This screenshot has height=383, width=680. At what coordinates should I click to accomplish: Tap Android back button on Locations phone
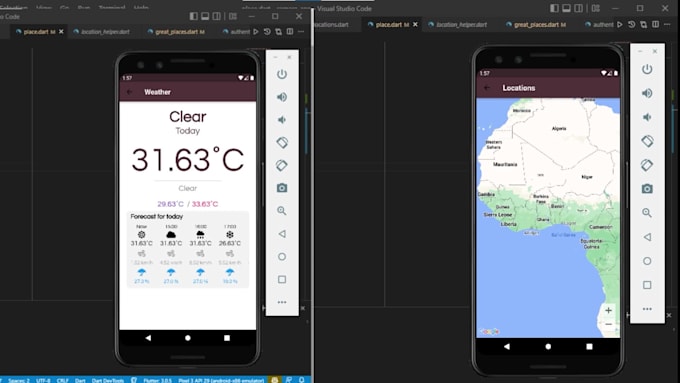[507, 346]
